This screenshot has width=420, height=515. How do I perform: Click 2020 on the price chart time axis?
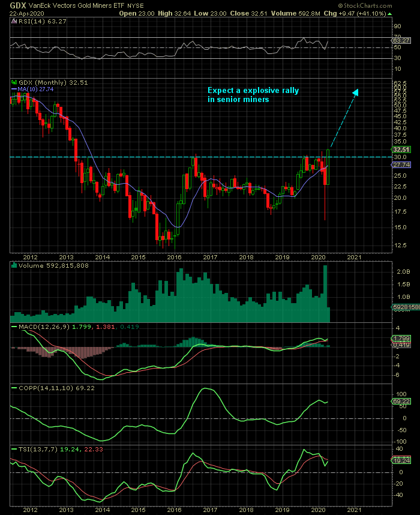point(318,257)
